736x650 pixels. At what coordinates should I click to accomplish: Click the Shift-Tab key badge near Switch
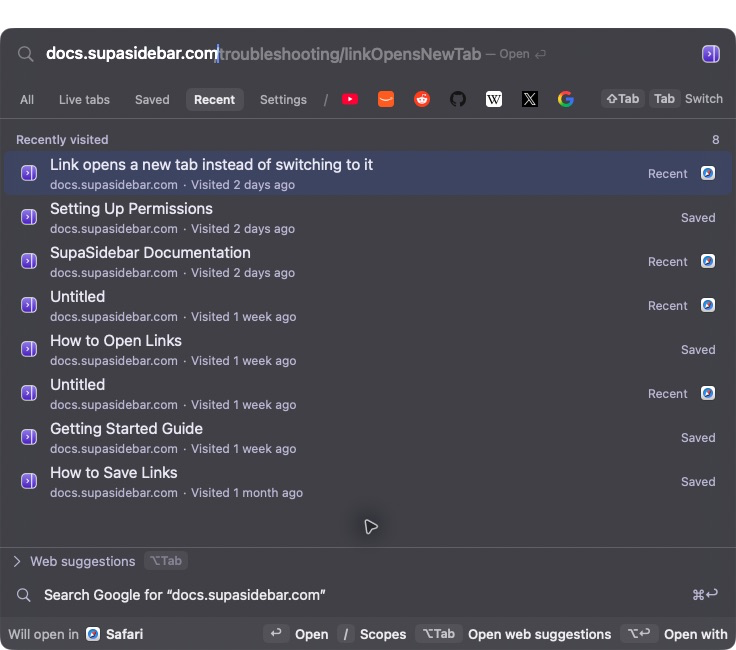tap(622, 99)
